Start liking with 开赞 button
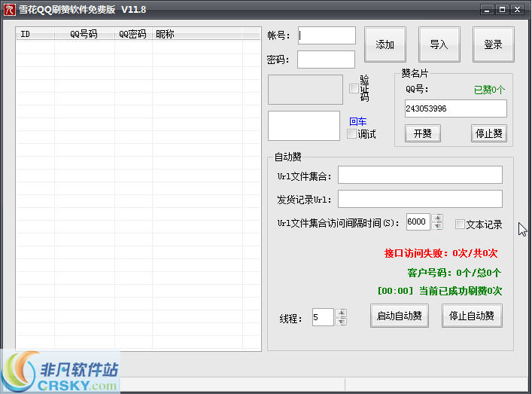532x394 pixels. 422,133
